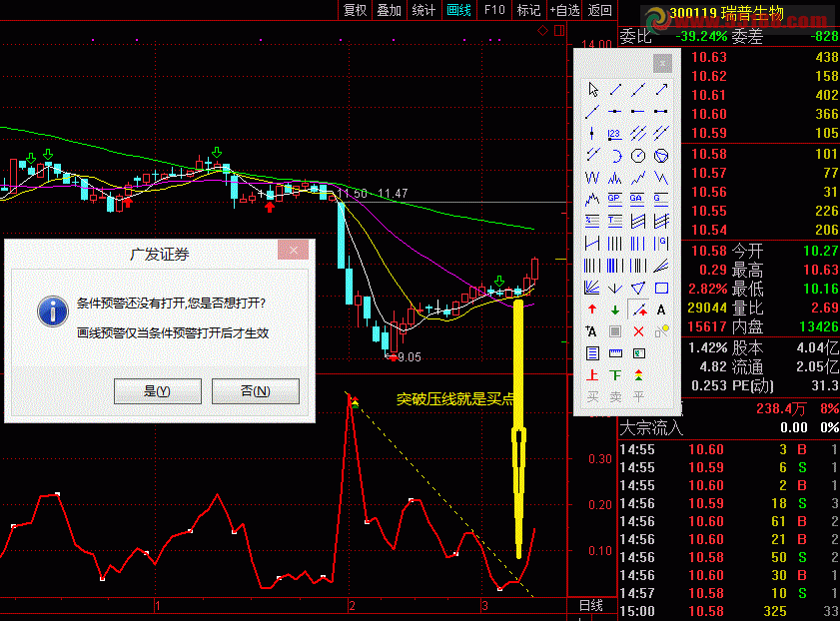Choose the green down arrow marker tool
This screenshot has height=621, width=840.
615,310
